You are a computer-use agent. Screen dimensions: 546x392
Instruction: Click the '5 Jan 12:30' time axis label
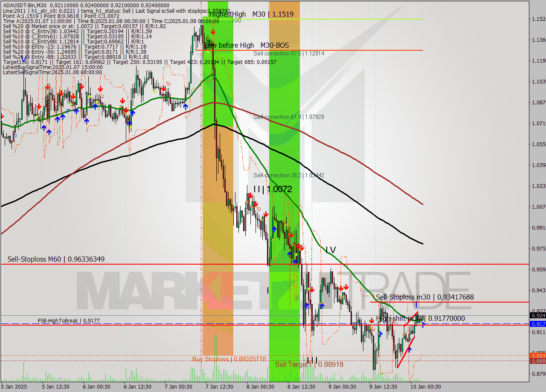56,387
